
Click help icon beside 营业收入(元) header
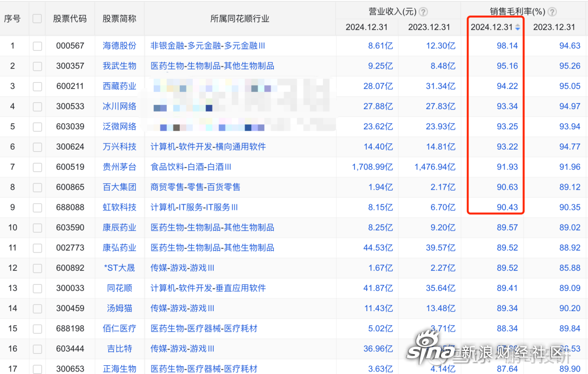(x=423, y=12)
